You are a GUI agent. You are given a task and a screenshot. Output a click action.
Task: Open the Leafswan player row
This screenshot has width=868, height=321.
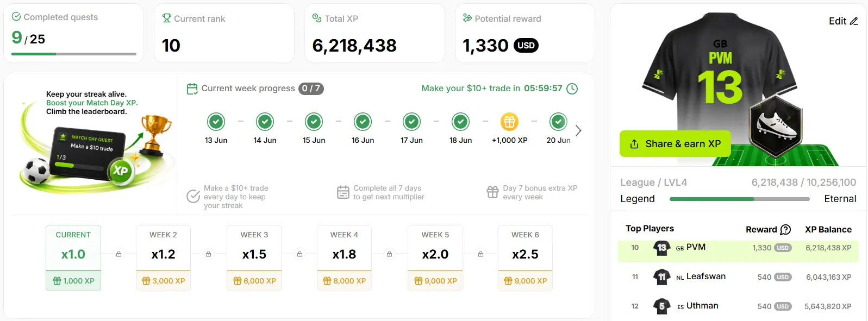pyautogui.click(x=738, y=277)
